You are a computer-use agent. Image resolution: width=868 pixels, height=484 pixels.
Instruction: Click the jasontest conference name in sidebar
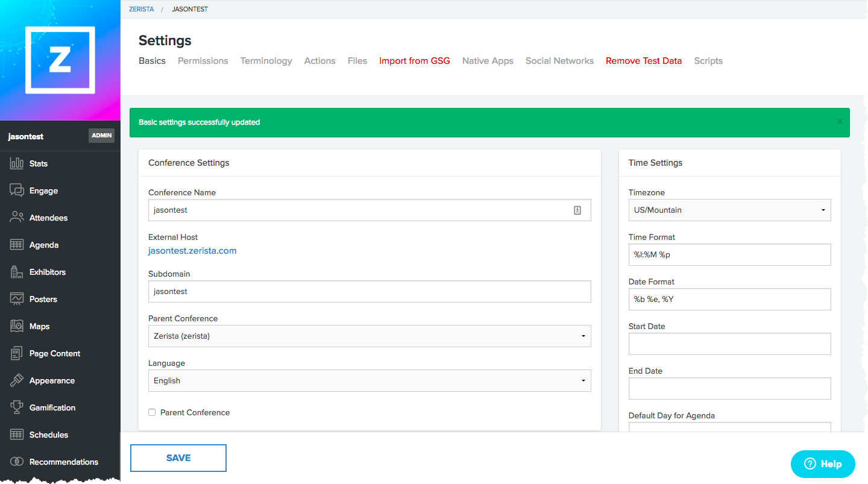[x=26, y=137]
